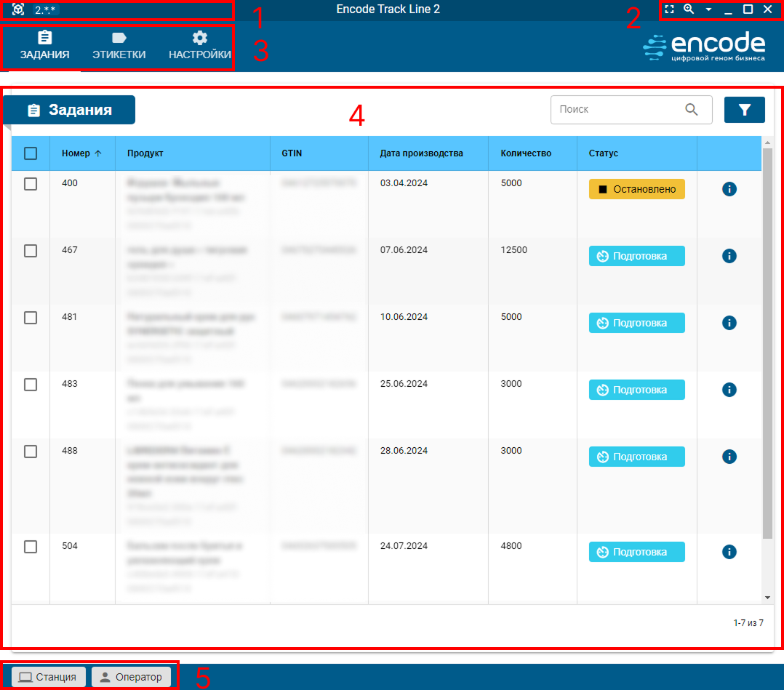Open the filter funnel icon above the table
Screen dimensions: 784x690
(x=744, y=109)
